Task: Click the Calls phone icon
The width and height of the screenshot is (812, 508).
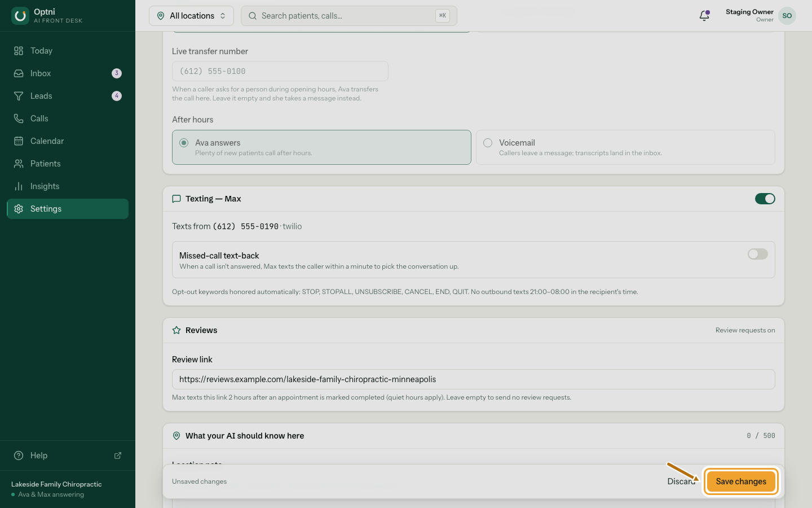Action: 19,119
